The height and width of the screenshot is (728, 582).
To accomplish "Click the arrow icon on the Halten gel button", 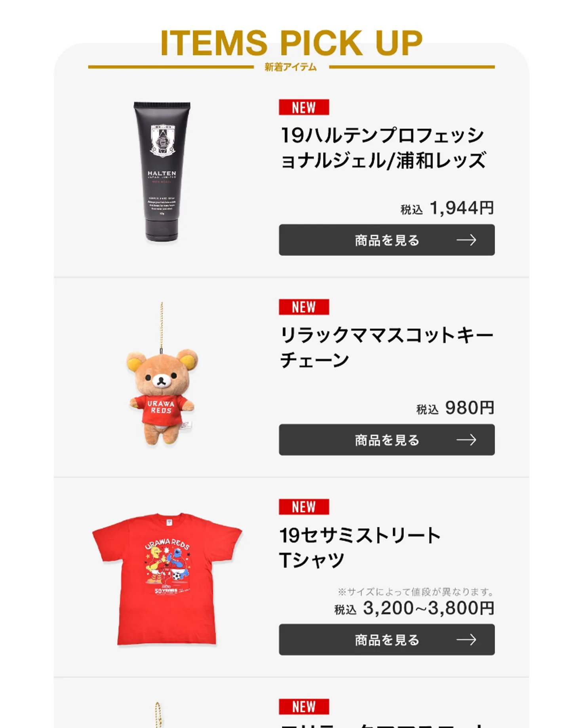I will [466, 240].
